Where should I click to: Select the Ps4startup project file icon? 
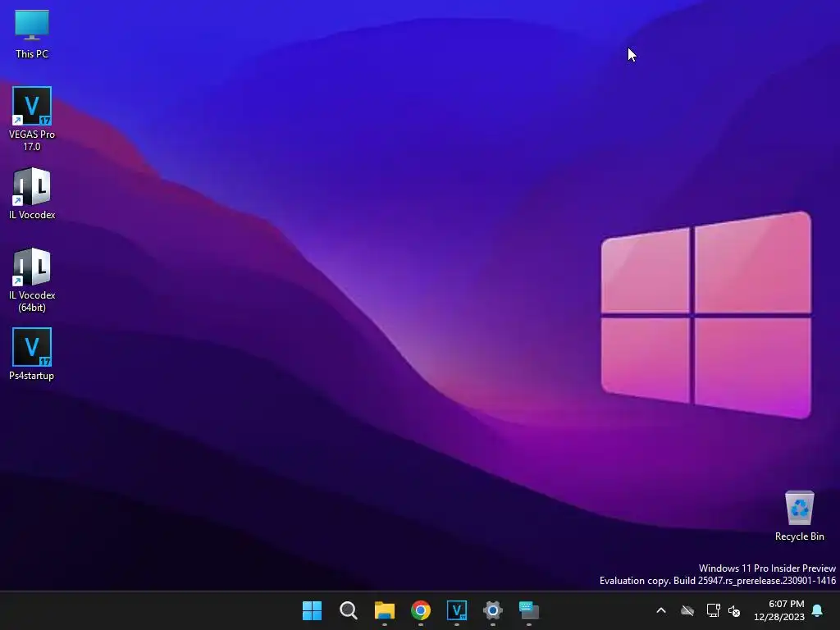32,354
